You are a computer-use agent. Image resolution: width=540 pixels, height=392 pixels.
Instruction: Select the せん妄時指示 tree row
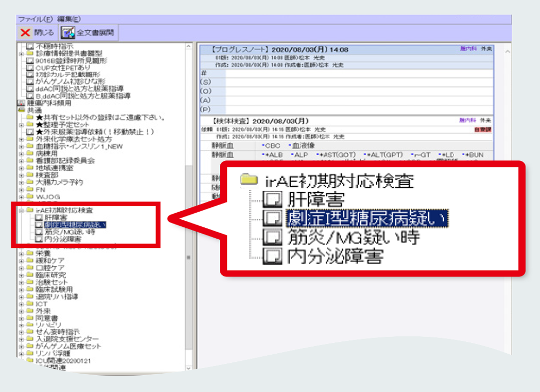coord(58,332)
